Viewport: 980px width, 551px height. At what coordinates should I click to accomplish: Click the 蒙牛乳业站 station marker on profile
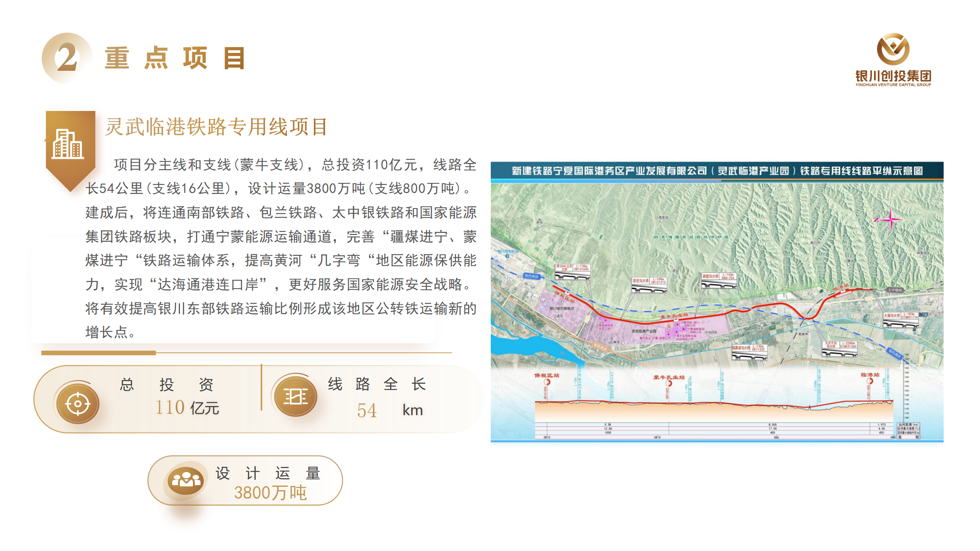click(x=669, y=383)
